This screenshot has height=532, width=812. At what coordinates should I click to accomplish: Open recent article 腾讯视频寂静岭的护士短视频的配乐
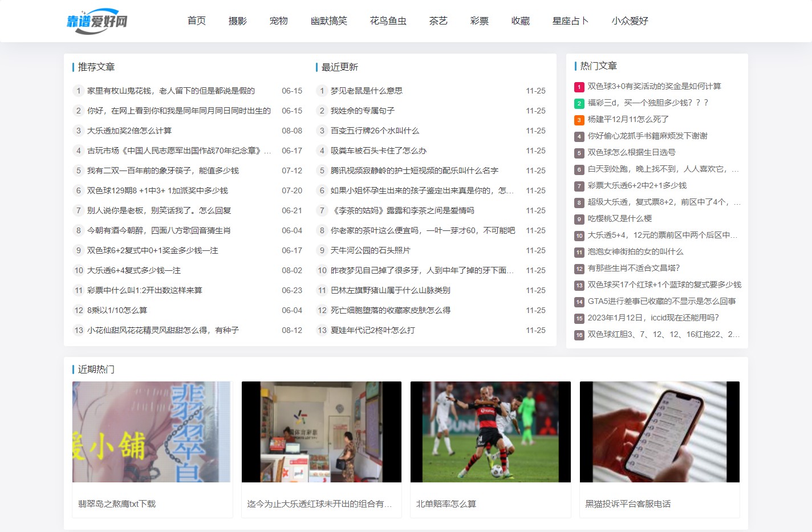coord(415,170)
